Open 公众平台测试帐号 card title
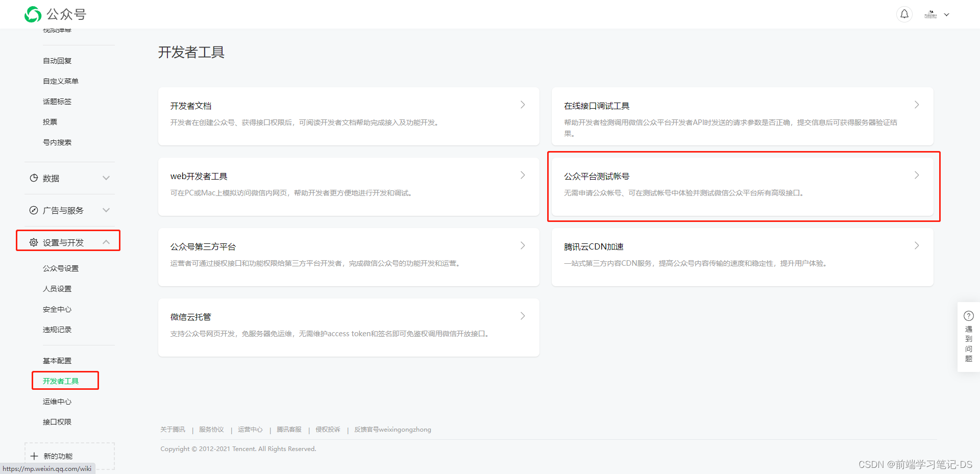The height and width of the screenshot is (474, 980). click(x=597, y=176)
